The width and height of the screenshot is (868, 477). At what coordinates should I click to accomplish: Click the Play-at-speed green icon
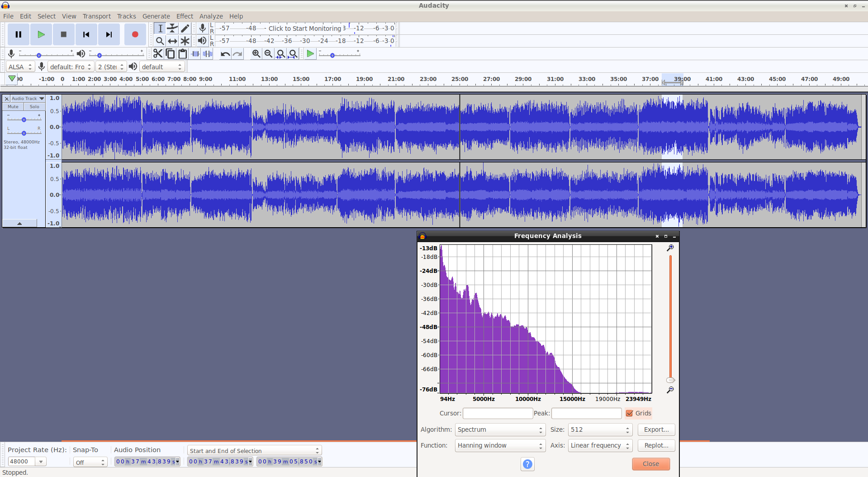[x=310, y=54]
